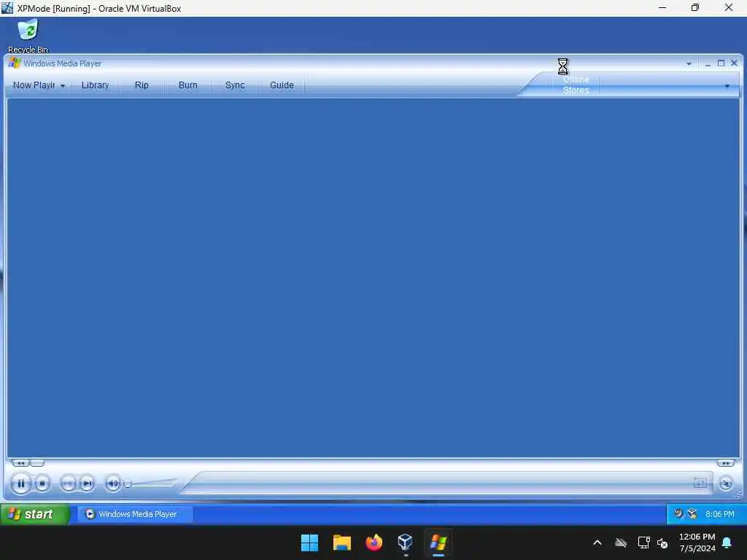747x560 pixels.
Task: Skip to the next track
Action: point(87,484)
